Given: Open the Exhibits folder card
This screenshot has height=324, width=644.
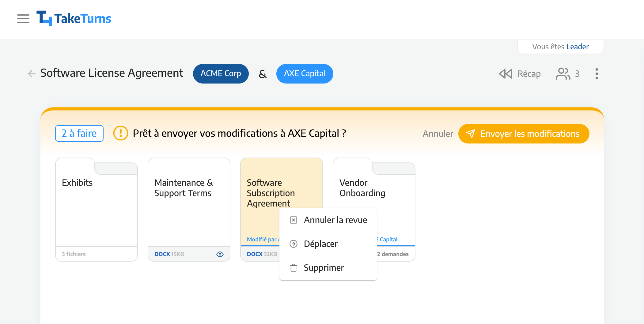Looking at the screenshot, I should (97, 210).
